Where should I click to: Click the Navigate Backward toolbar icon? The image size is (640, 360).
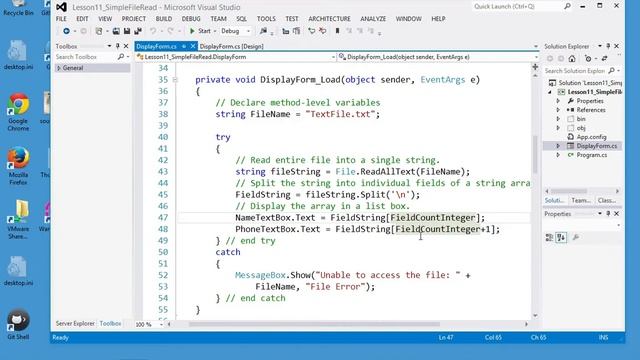pyautogui.click(x=66, y=31)
